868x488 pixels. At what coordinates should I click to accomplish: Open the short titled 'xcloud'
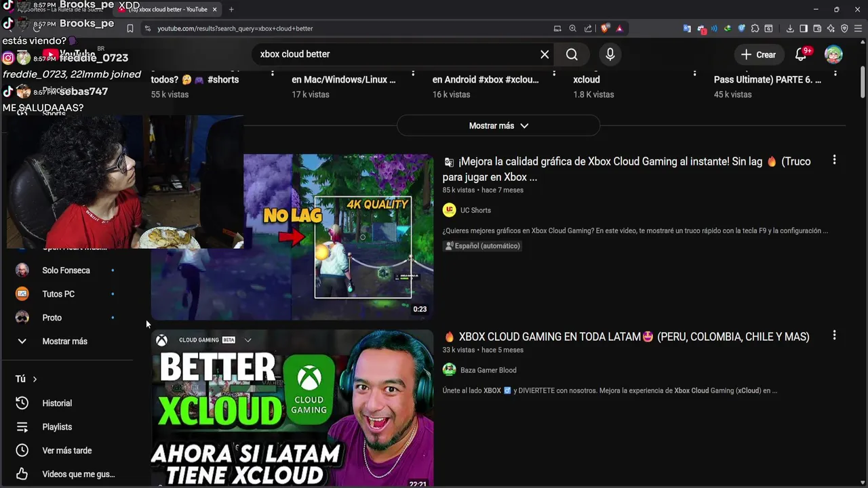[x=587, y=79]
